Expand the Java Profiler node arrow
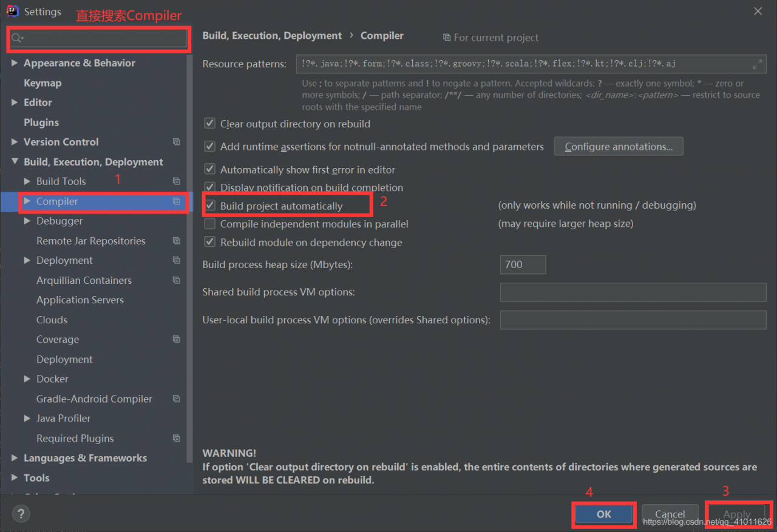777x532 pixels. [27, 419]
